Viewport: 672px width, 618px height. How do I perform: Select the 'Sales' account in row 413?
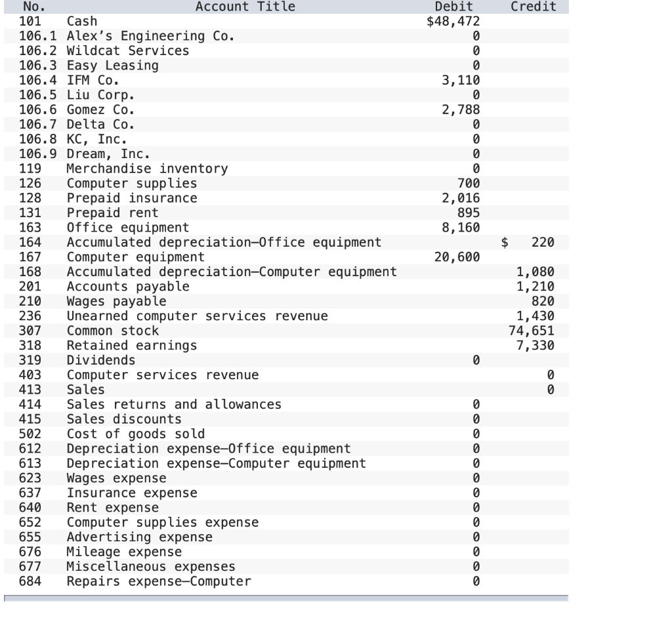tap(85, 390)
